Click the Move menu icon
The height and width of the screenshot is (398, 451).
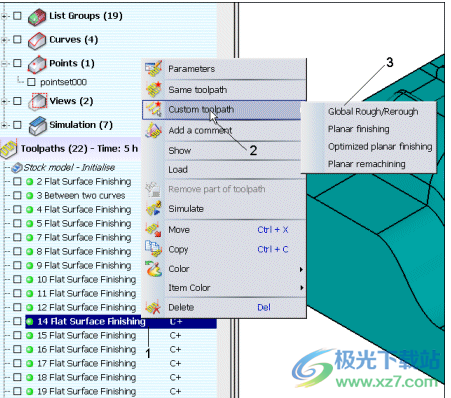(x=153, y=229)
